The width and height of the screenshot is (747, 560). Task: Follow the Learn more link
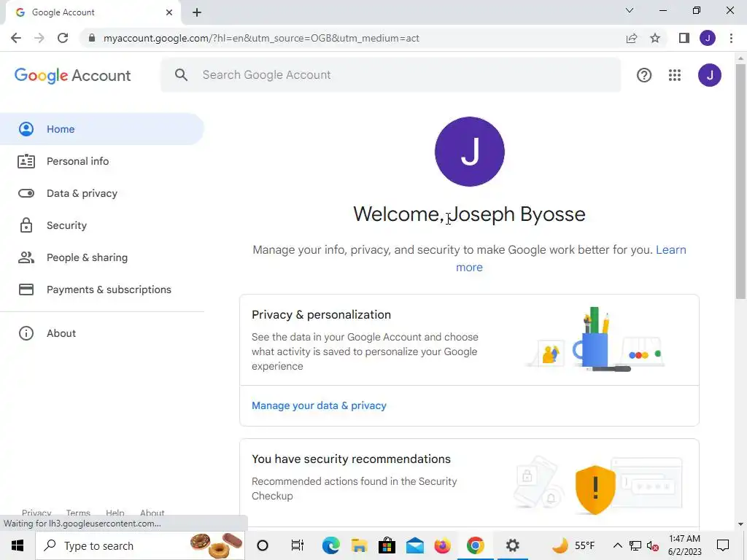[x=671, y=250]
